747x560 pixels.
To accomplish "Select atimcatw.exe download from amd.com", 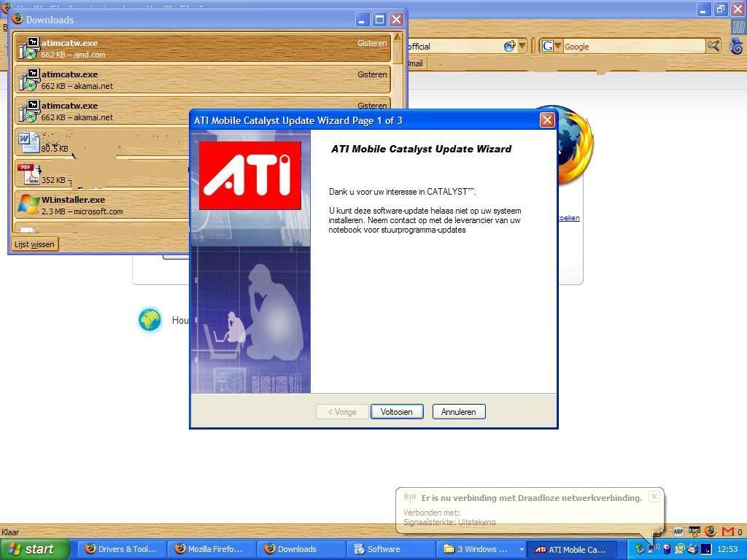I will (x=203, y=49).
